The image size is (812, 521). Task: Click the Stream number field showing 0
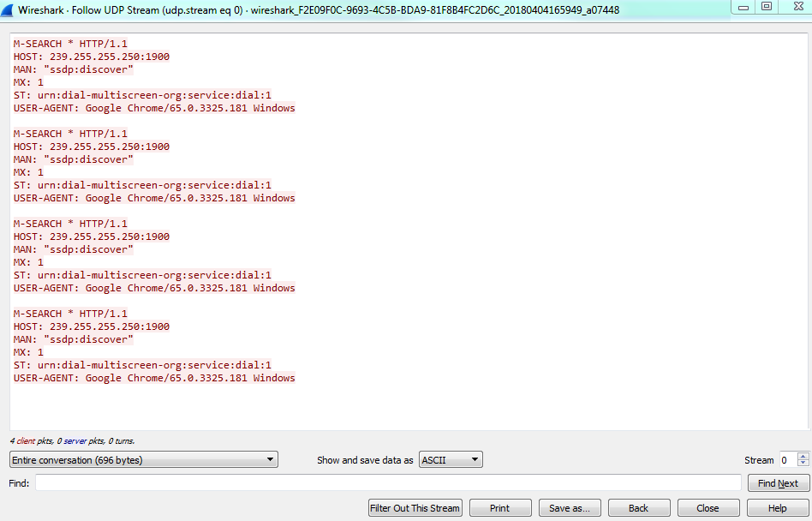(x=789, y=460)
